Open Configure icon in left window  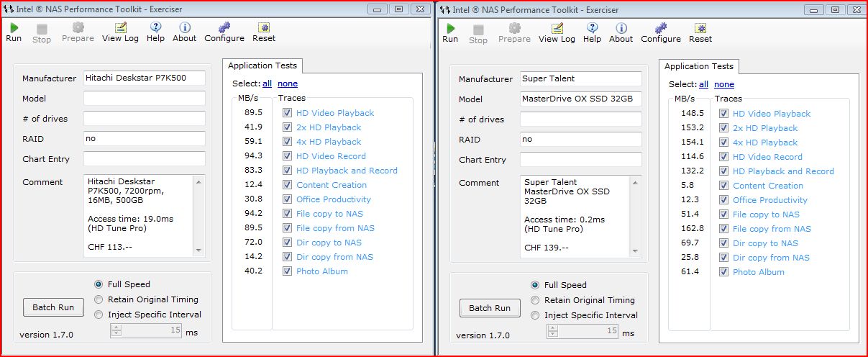pos(224,27)
